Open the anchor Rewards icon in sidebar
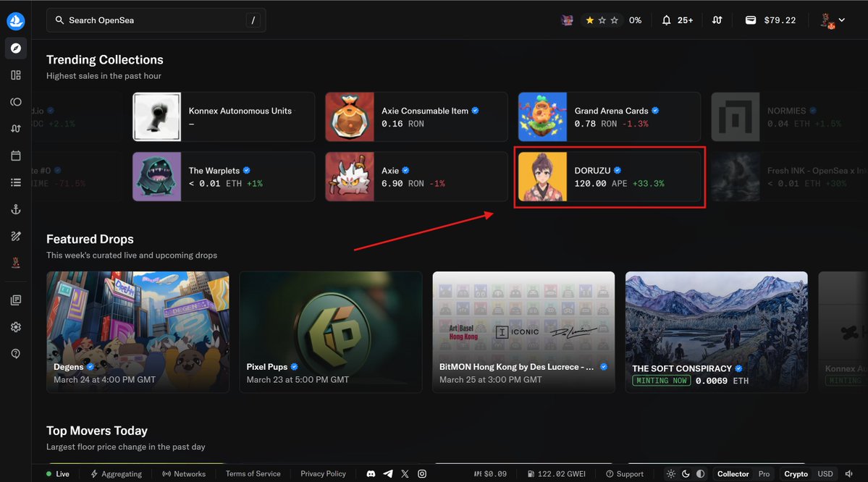 (15, 209)
